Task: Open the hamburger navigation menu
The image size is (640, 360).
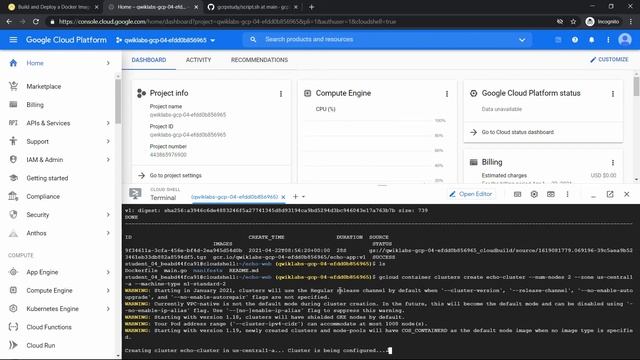Action: click(x=13, y=40)
